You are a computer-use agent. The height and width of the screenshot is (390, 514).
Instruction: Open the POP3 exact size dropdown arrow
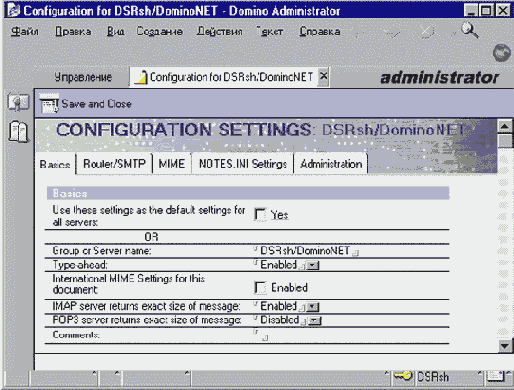(315, 321)
